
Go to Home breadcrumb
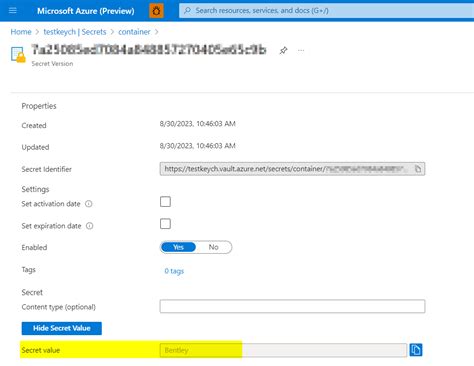click(x=21, y=32)
